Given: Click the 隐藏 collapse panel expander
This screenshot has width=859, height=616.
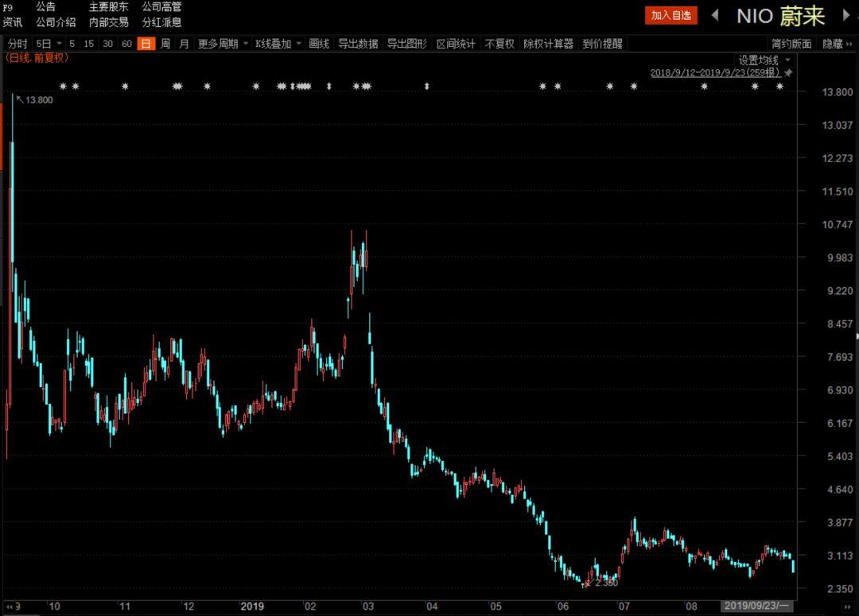Looking at the screenshot, I should tap(837, 44).
